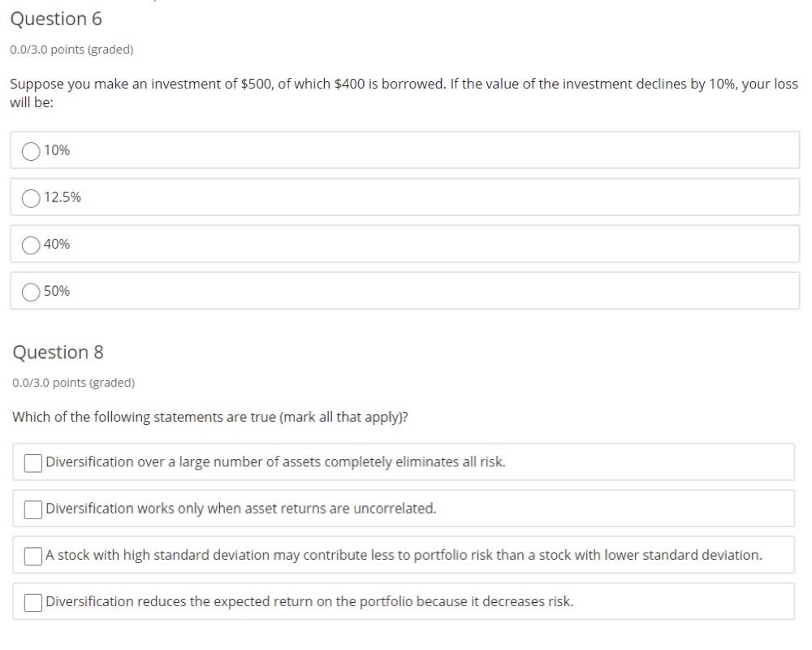Click the 0.0/3.0 points text under Question 6
Screen dimensions: 812x650
pos(72,49)
